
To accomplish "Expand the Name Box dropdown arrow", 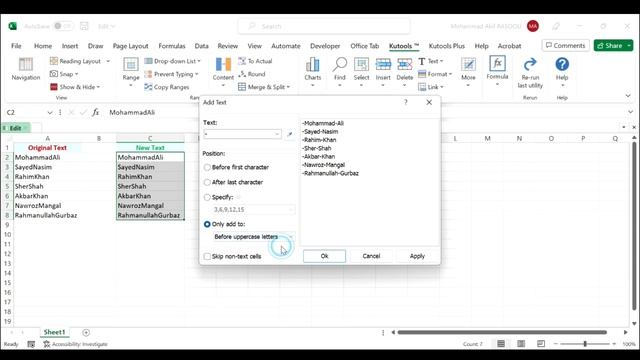I will pyautogui.click(x=50, y=113).
